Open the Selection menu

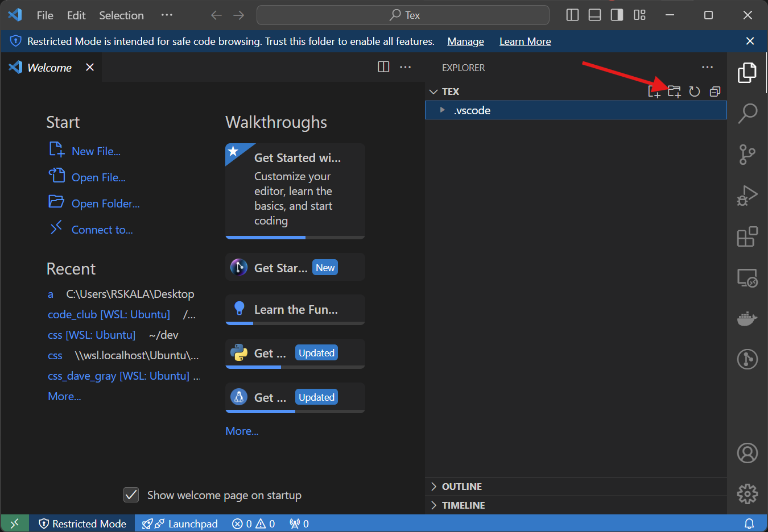121,15
